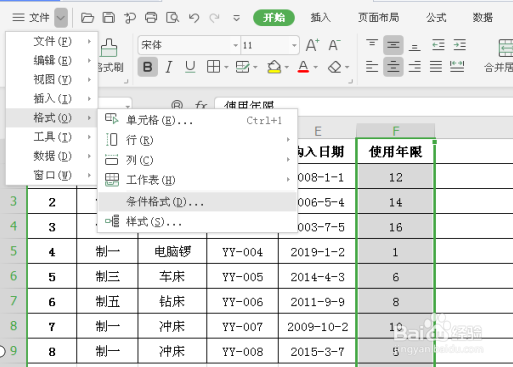Screen dimensions: 513x367
Task: Open the 插入(I) submenu in the list
Action: tap(52, 98)
